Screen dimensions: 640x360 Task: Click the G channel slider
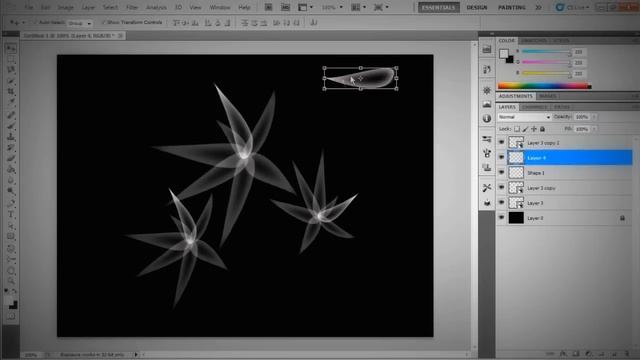547,62
